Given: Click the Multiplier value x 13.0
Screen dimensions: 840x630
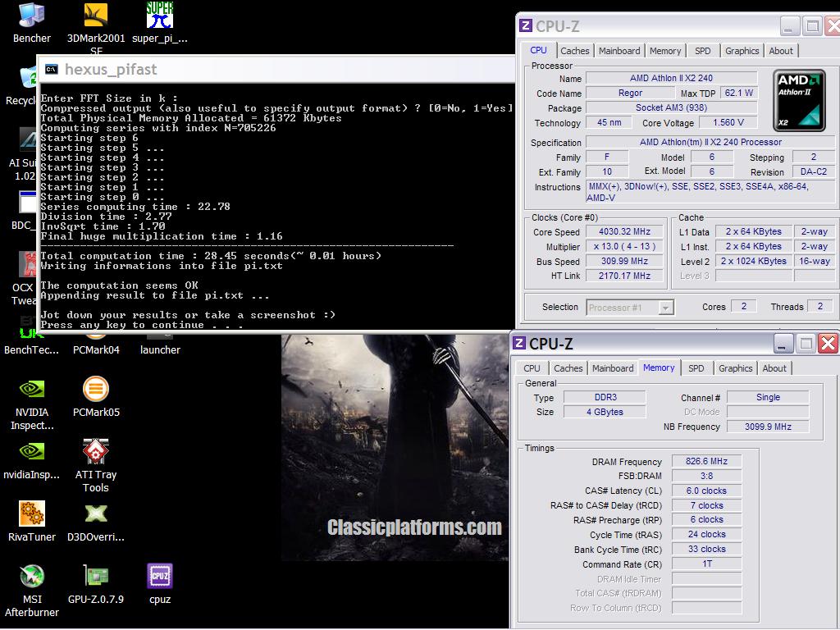Looking at the screenshot, I should tap(624, 246).
